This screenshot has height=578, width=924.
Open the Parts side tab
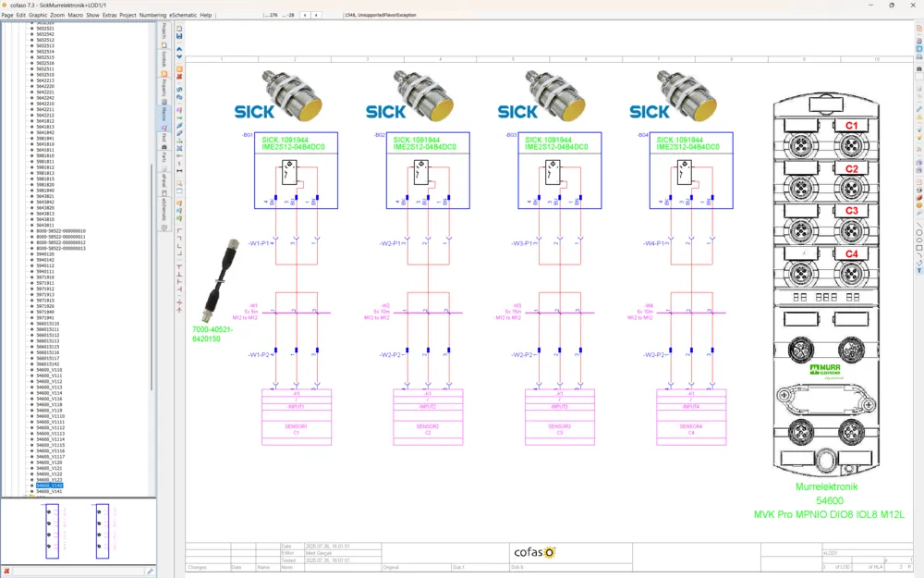click(x=164, y=157)
